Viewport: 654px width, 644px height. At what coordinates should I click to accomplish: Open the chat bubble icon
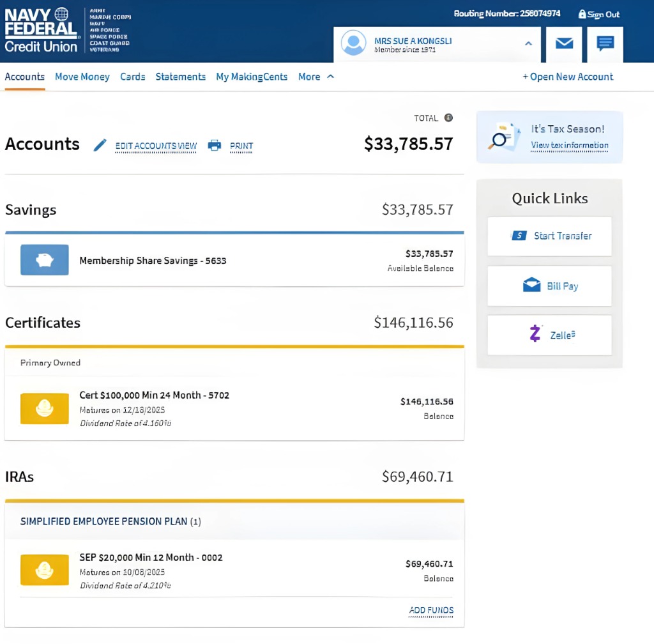coord(605,43)
